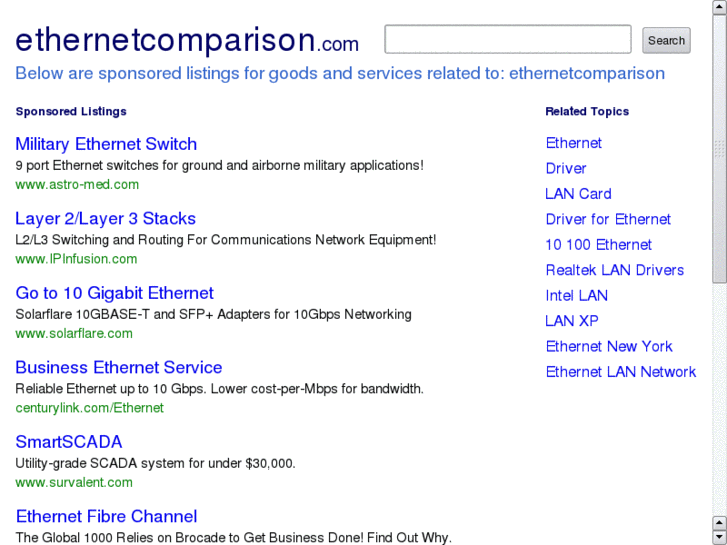The width and height of the screenshot is (727, 545).
Task: Open Business Ethernet Service link
Action: pos(118,368)
